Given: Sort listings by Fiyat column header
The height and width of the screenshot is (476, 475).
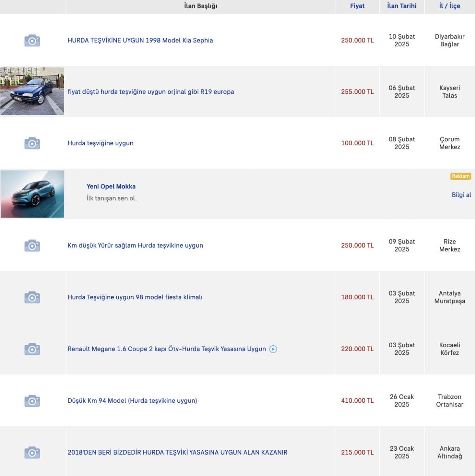Looking at the screenshot, I should click(357, 6).
